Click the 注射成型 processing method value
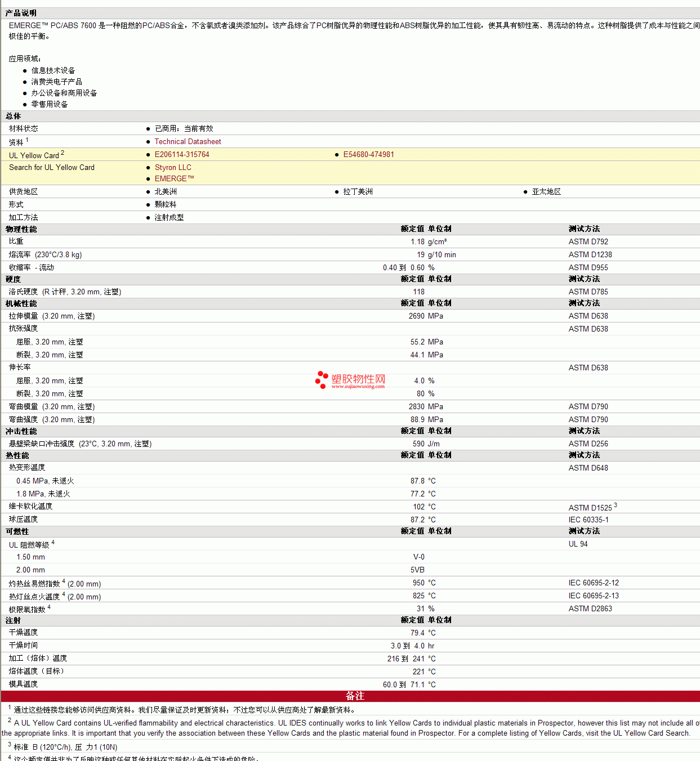The width and height of the screenshot is (700, 761). (169, 218)
